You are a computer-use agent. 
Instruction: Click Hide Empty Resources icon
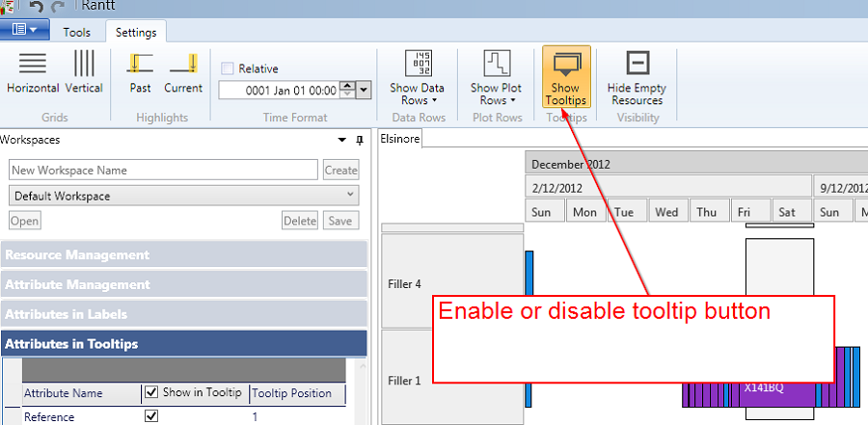(637, 77)
